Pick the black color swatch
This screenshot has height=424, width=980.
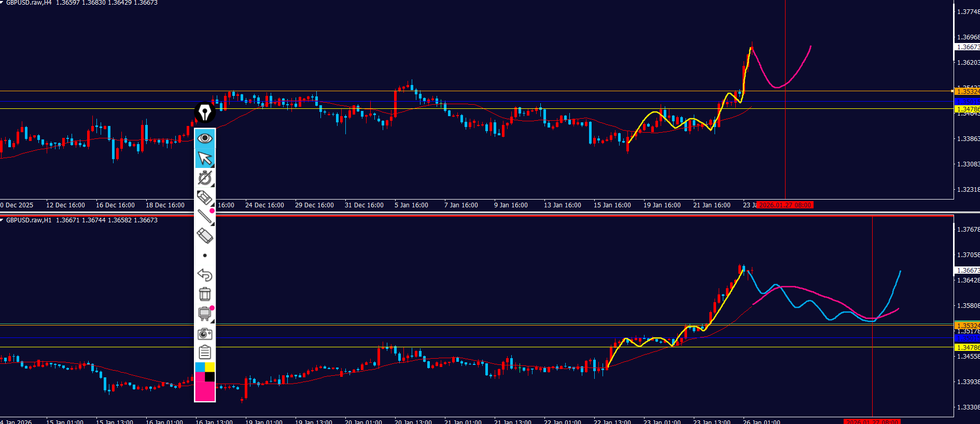pos(210,377)
